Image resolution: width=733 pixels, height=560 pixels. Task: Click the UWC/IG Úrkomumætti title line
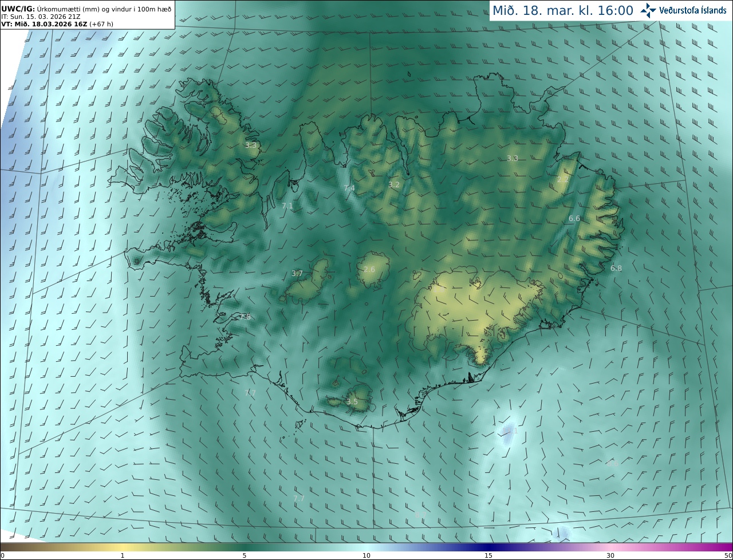(86, 8)
